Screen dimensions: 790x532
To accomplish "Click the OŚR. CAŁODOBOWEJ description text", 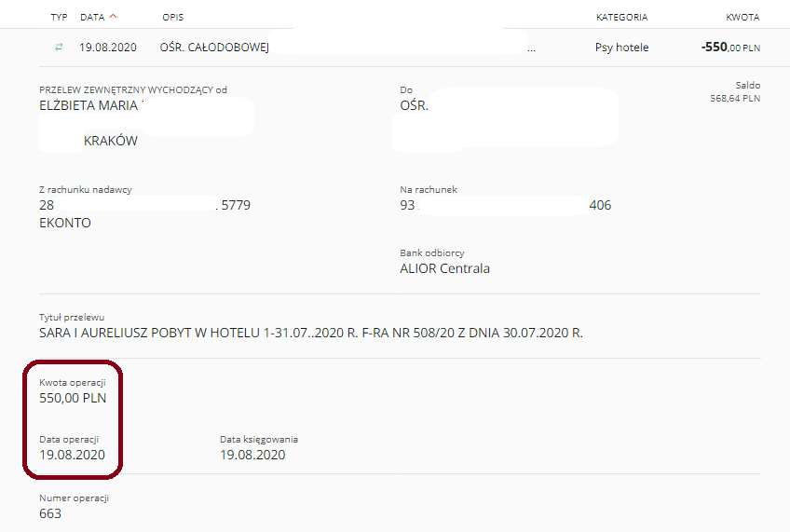I will tap(214, 48).
